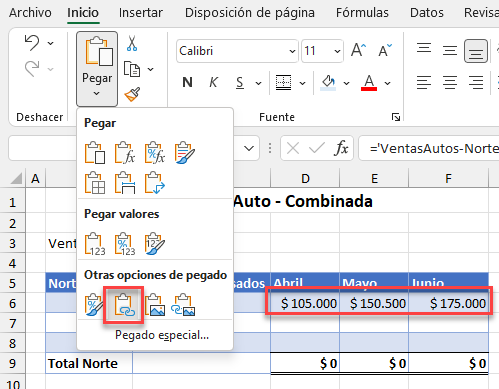This screenshot has height=389, width=499.
Task: Click the Insert Function fx icon
Action: point(341,148)
